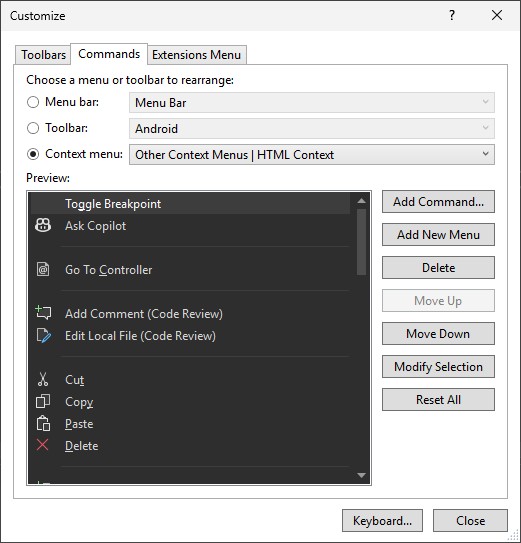The width and height of the screenshot is (521, 543).
Task: Click the Paste clipboard icon
Action: pos(43,424)
